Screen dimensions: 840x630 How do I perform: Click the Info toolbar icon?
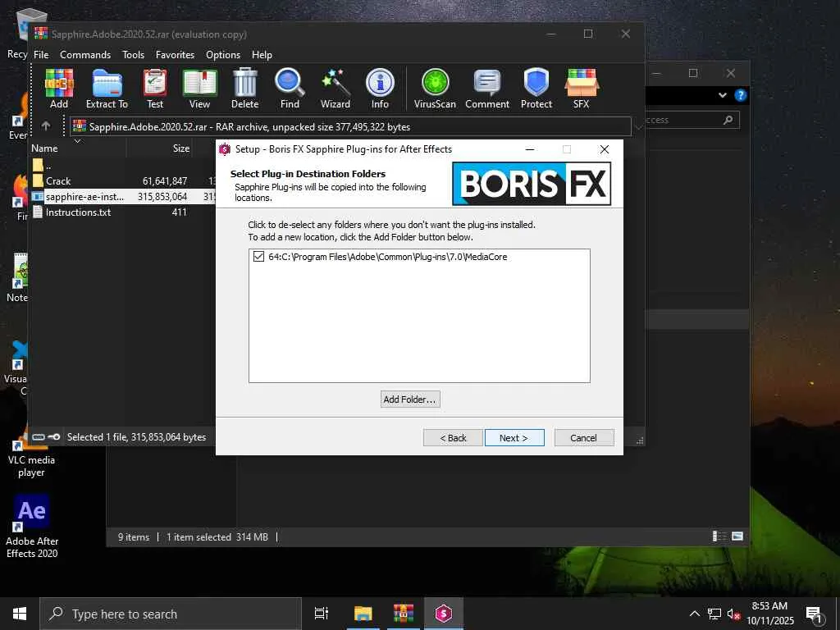380,89
